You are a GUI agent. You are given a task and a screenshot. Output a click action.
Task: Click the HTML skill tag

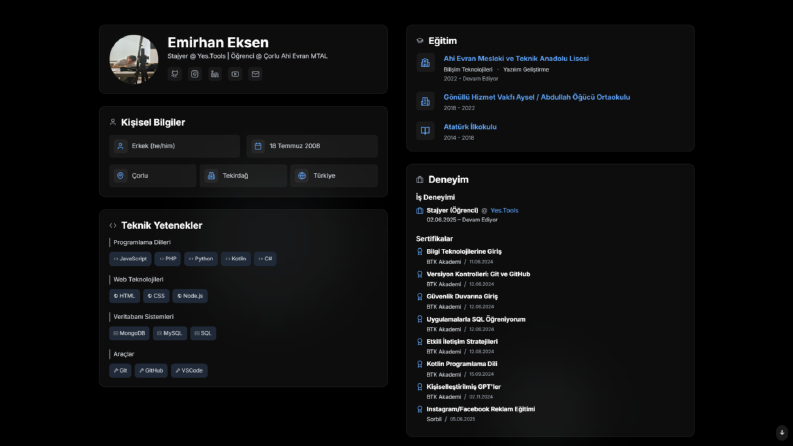pyautogui.click(x=124, y=296)
